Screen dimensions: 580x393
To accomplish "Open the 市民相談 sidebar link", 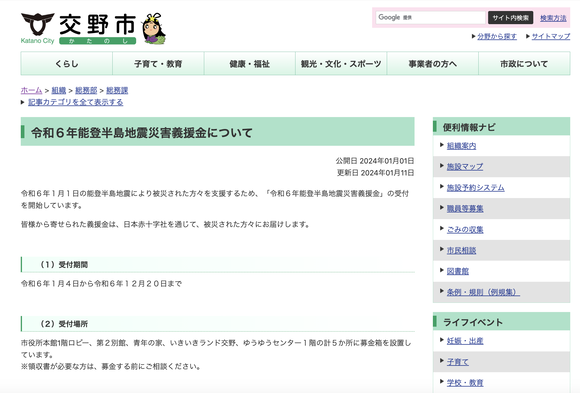I will (x=461, y=251).
